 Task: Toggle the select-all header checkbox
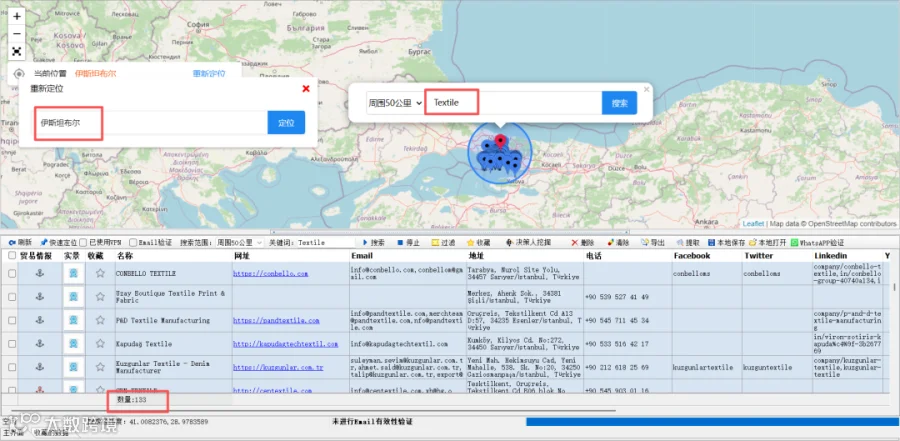click(x=12, y=256)
